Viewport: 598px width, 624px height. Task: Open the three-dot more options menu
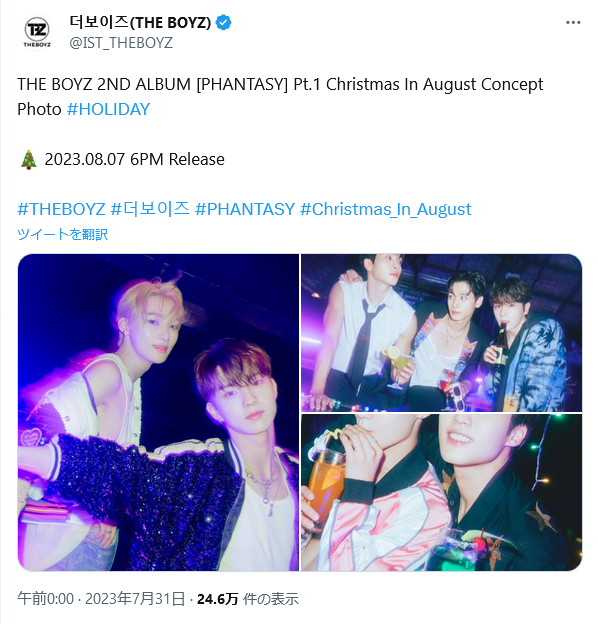[x=573, y=23]
